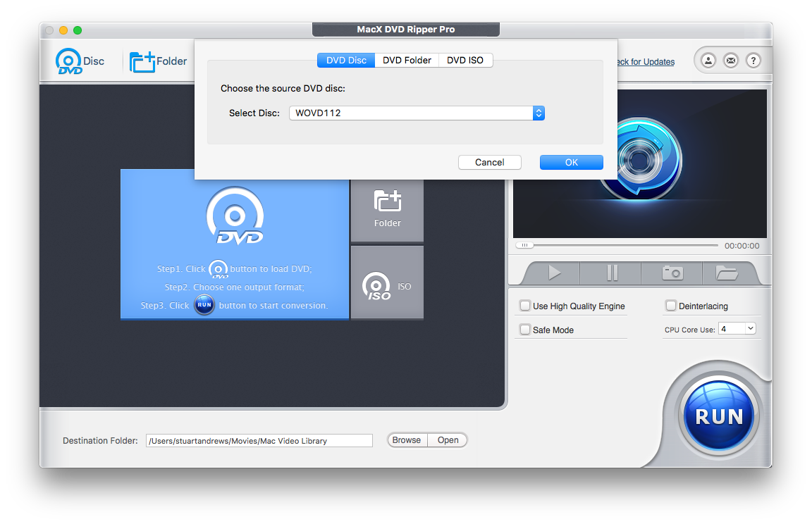Cancel the source selection dialog

489,163
